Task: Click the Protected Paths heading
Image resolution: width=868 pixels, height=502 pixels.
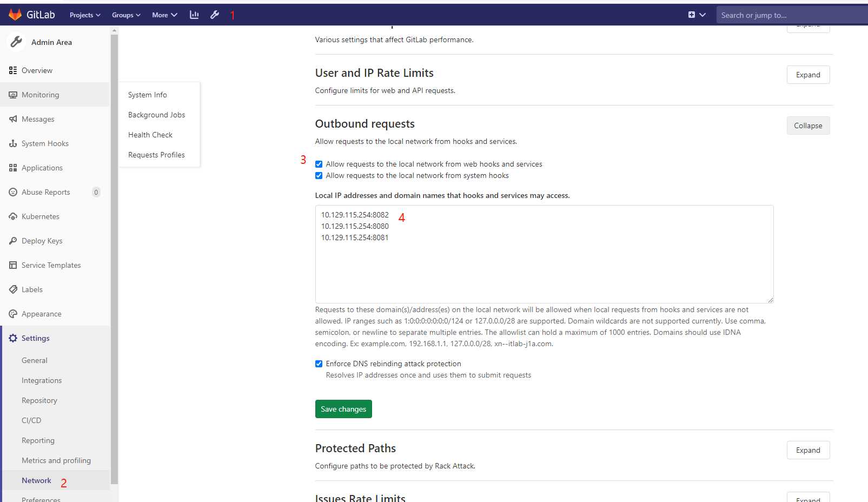Action: [355, 448]
